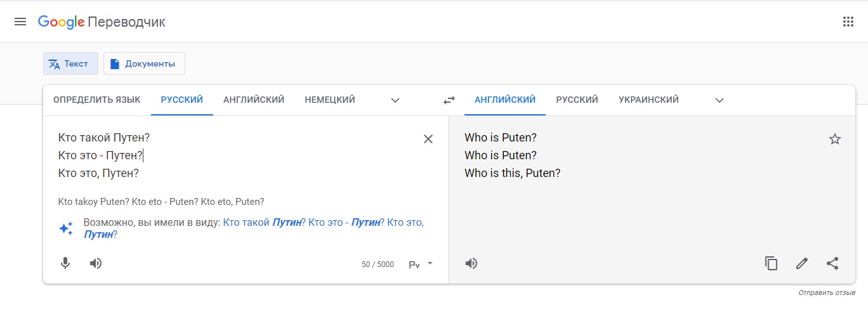868x328 pixels.
Task: Expand the source language list chevron
Action: (x=395, y=100)
